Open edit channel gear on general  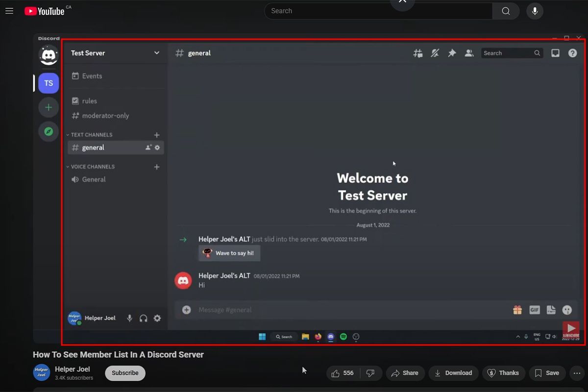(x=157, y=147)
